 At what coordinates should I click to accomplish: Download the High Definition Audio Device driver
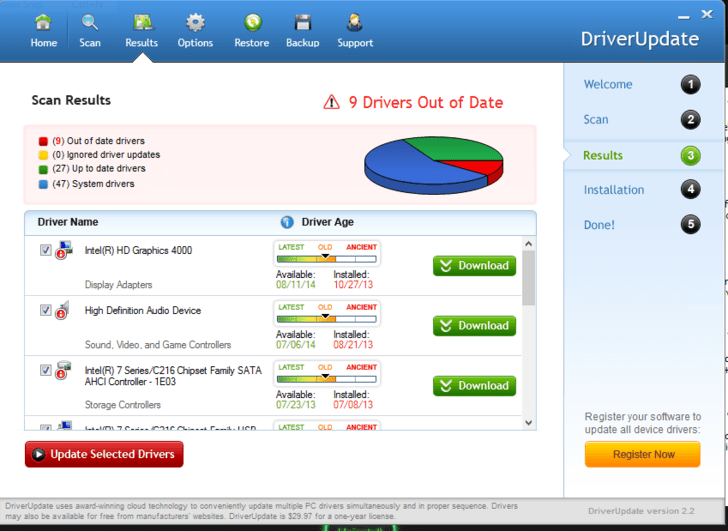point(474,326)
